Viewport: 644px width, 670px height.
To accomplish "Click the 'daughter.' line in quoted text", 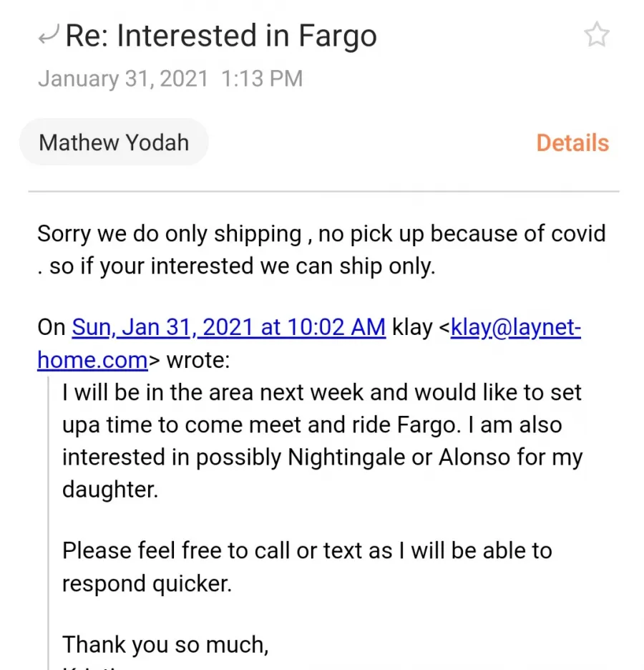I will point(110,489).
